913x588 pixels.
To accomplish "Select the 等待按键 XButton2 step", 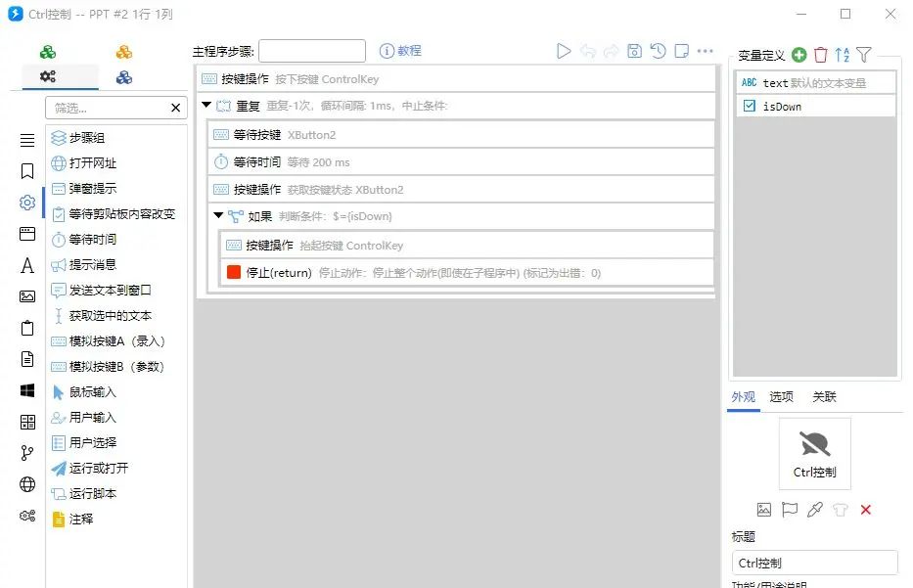I will click(x=462, y=135).
